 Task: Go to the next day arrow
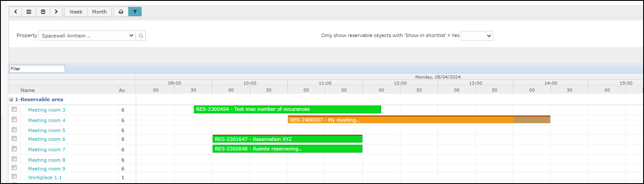[x=56, y=12]
